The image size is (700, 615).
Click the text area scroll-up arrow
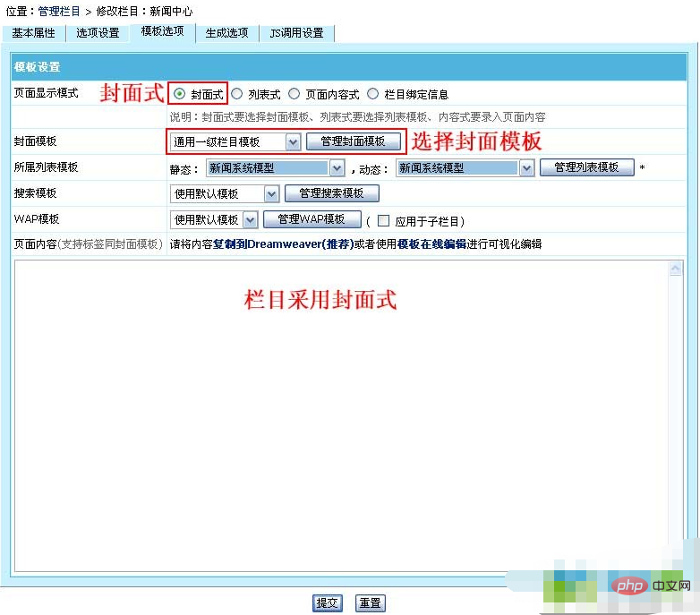click(676, 269)
